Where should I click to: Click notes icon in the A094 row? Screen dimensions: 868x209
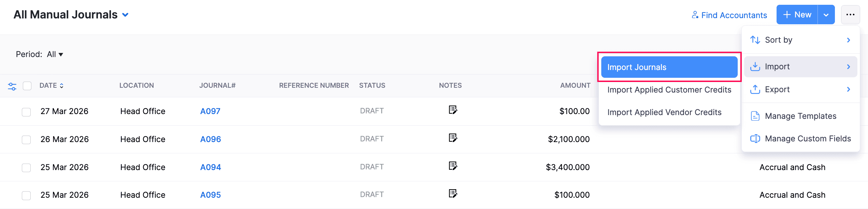(x=453, y=166)
